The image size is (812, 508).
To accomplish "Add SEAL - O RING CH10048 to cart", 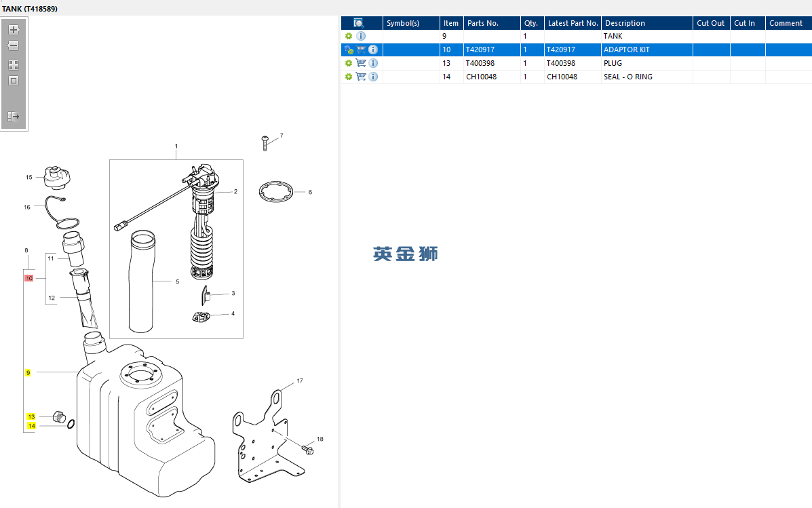I will [361, 77].
